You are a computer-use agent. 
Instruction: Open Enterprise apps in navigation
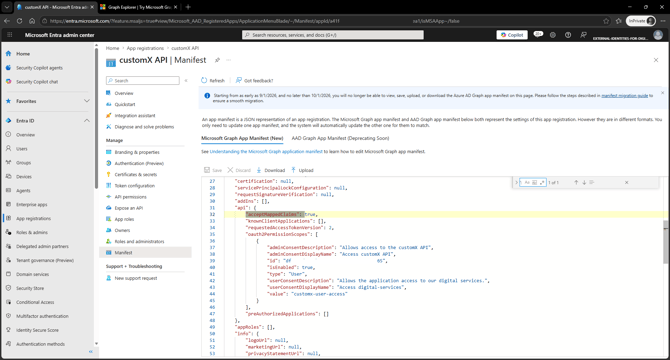pos(32,205)
